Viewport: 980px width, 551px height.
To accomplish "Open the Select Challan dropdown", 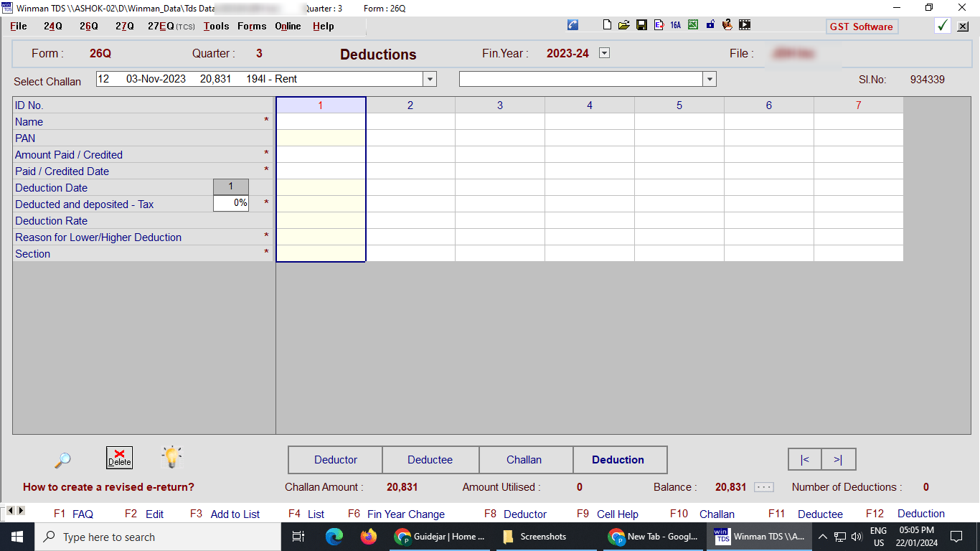I will (x=428, y=79).
